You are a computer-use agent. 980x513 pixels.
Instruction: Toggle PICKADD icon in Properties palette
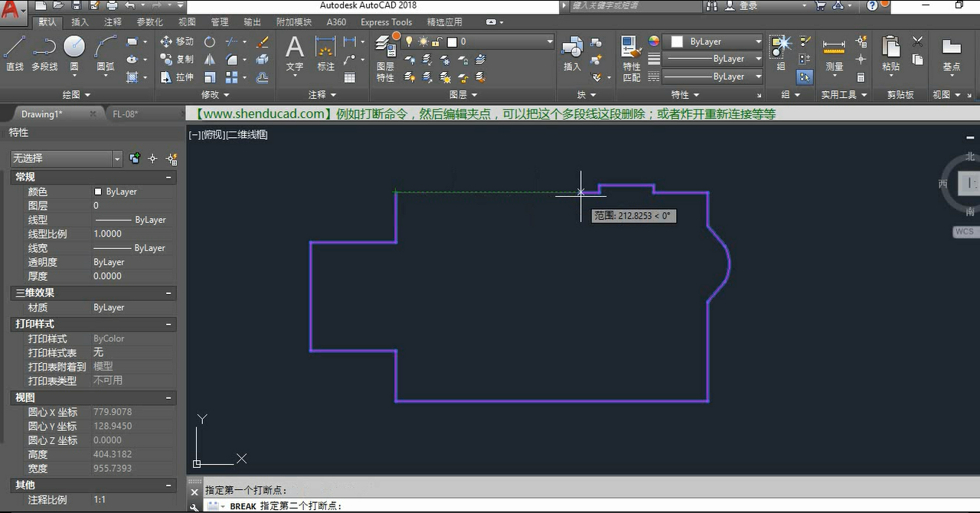pyautogui.click(x=135, y=158)
